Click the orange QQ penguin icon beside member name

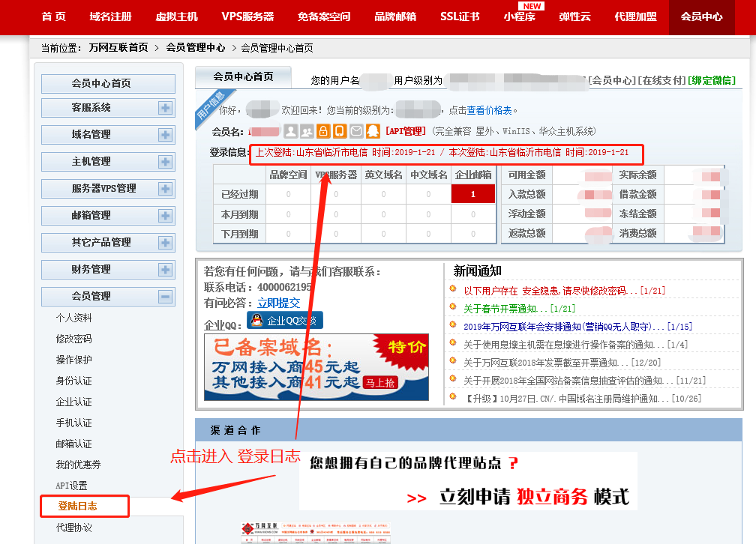(x=373, y=131)
